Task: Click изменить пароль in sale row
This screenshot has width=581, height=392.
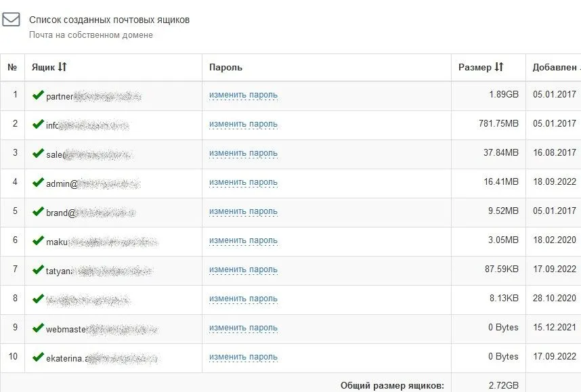Action: tap(243, 153)
